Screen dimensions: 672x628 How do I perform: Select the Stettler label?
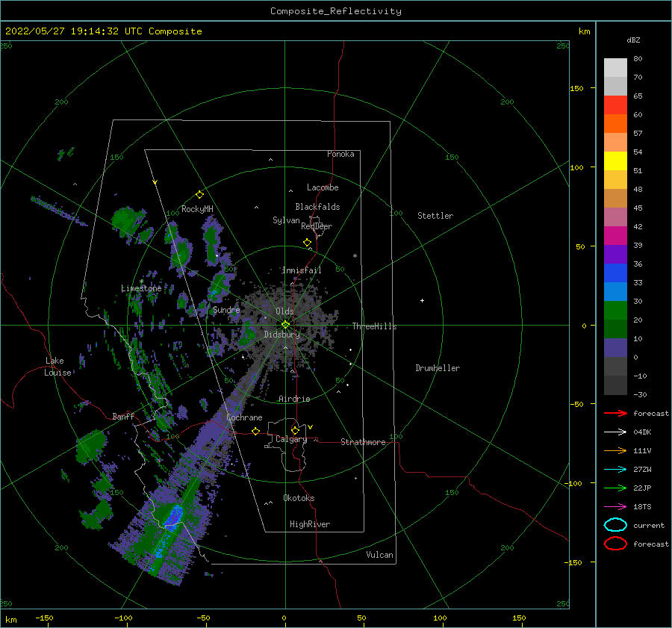coord(435,216)
